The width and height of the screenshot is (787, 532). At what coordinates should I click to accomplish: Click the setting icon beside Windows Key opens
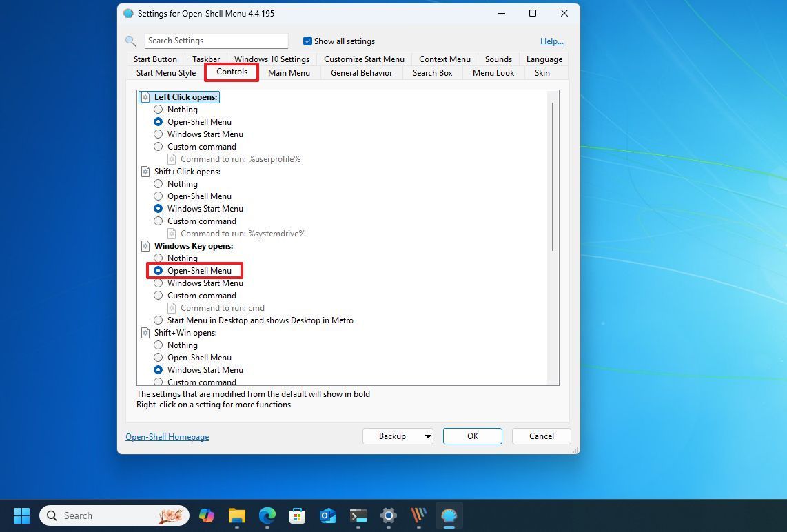tap(145, 245)
